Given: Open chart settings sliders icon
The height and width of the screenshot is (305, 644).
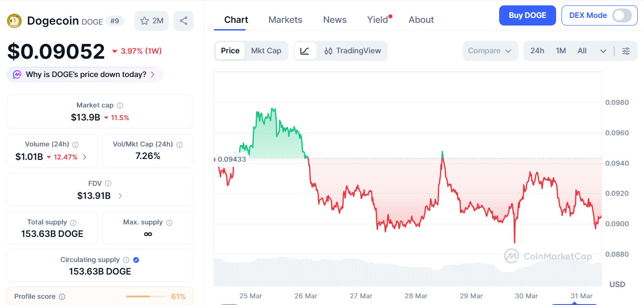Looking at the screenshot, I should (626, 51).
